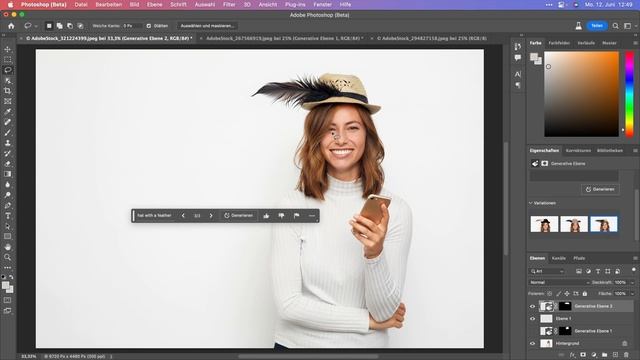Toggle layer filtering switch in Ebenen panel

[x=633, y=270]
